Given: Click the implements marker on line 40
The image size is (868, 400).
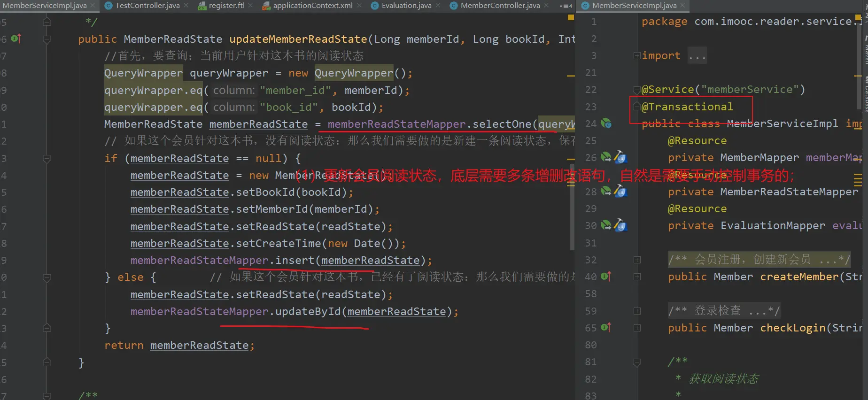Looking at the screenshot, I should point(606,277).
